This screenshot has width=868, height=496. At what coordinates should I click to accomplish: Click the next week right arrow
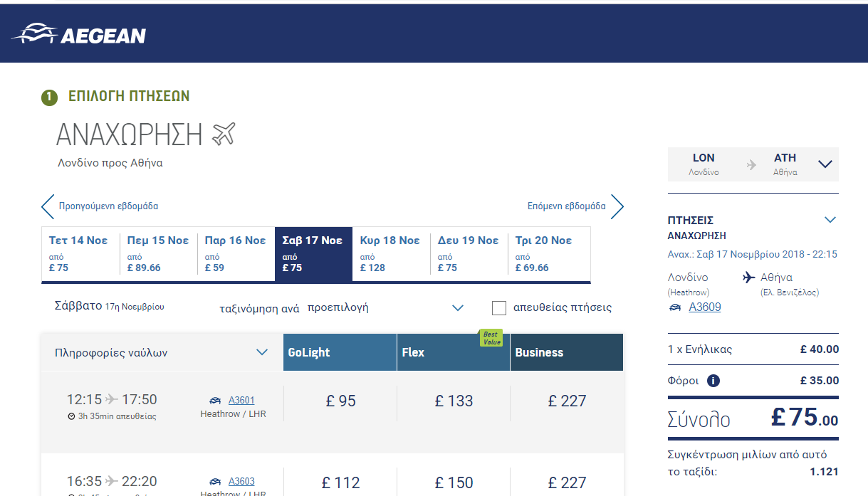(617, 206)
